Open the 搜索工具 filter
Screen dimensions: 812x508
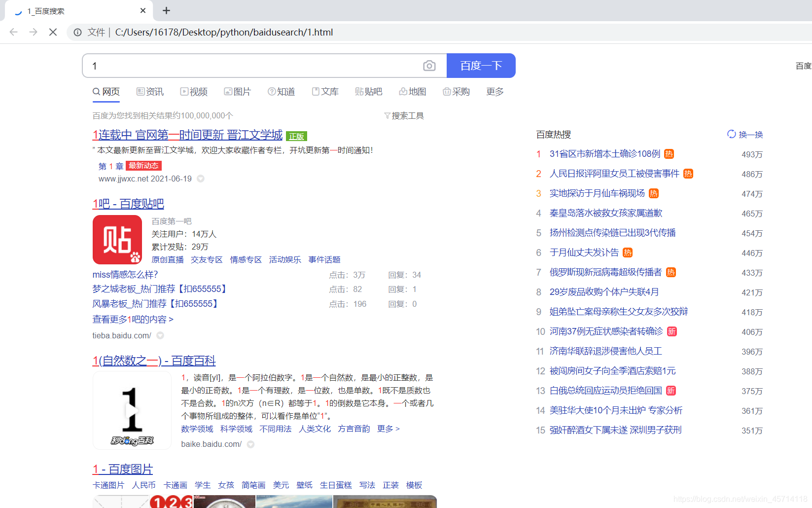(404, 115)
